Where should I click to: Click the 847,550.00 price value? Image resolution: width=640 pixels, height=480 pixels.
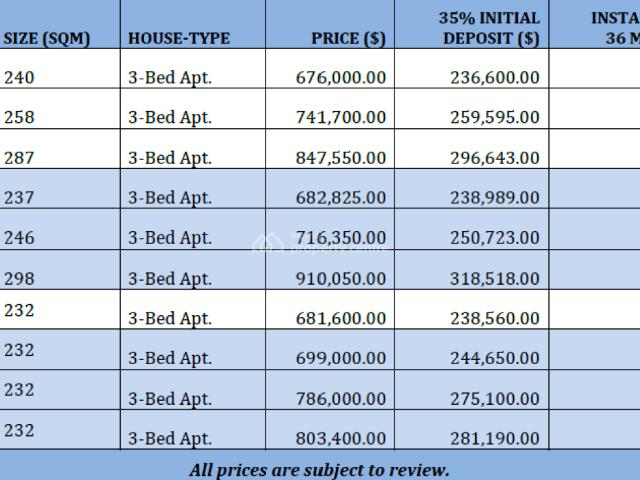click(341, 158)
